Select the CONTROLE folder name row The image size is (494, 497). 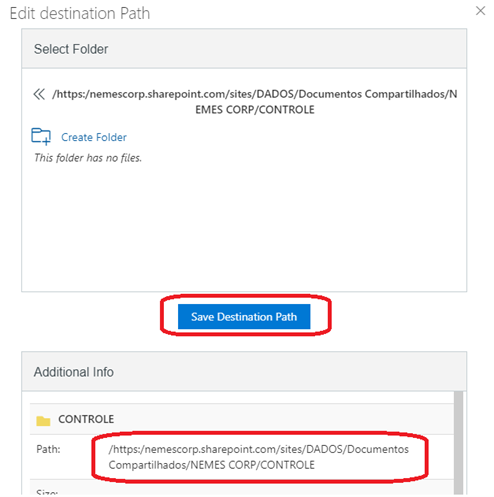(242, 419)
